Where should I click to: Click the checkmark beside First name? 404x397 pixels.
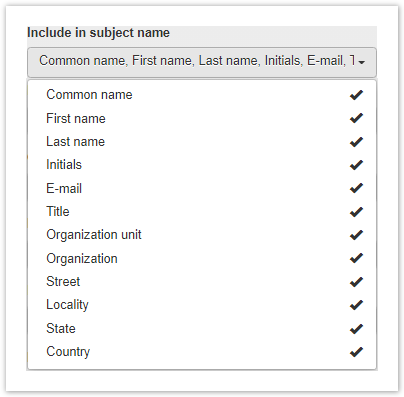tap(356, 118)
